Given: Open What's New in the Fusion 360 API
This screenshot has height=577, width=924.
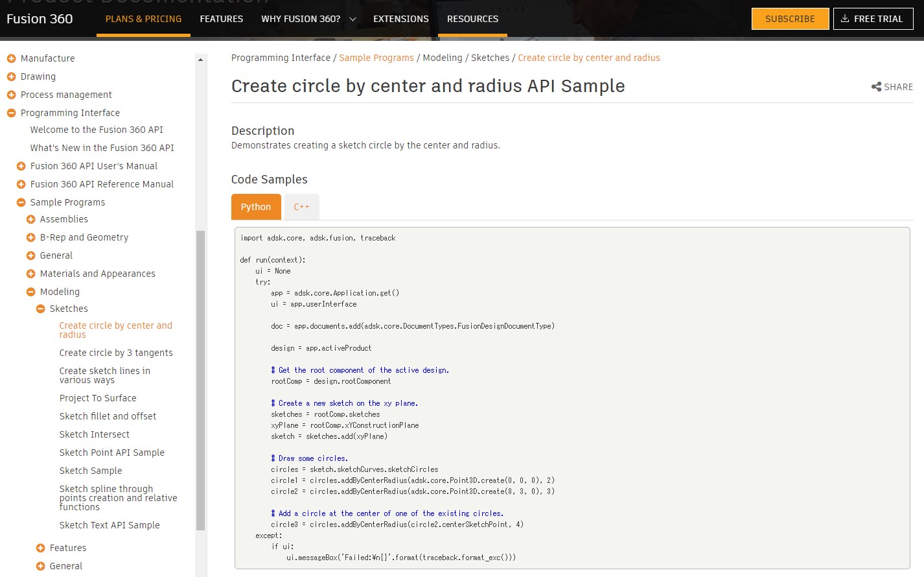Looking at the screenshot, I should coord(102,148).
